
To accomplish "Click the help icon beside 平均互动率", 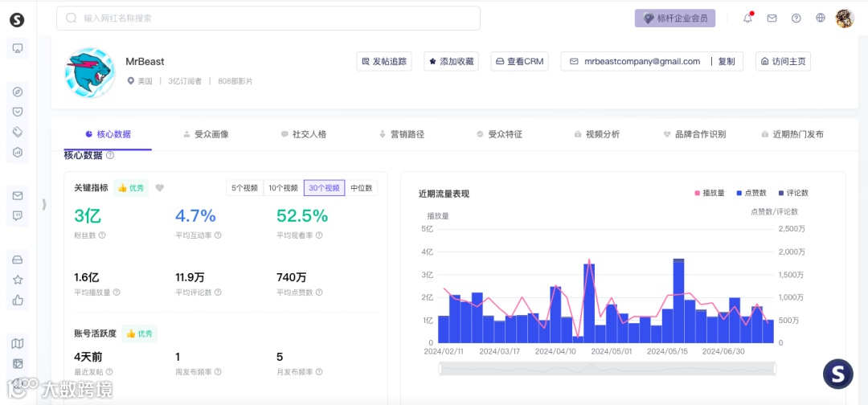I will (x=218, y=235).
